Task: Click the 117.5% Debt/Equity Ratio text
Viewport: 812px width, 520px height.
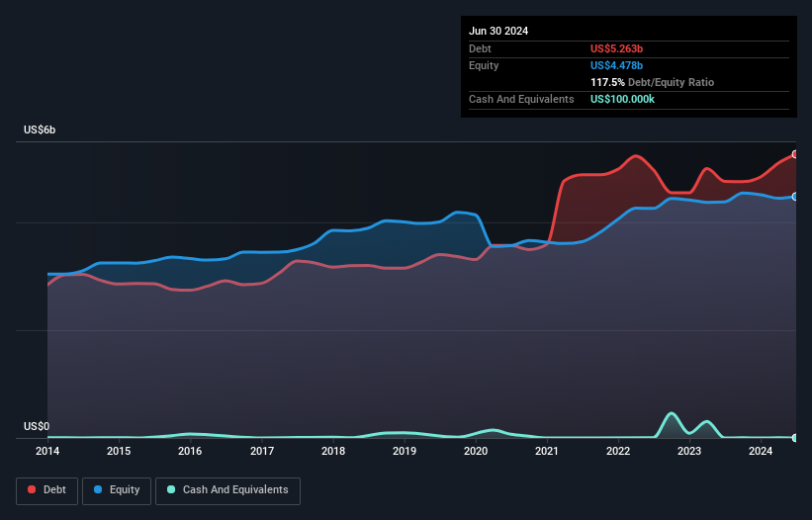Action: [x=652, y=82]
